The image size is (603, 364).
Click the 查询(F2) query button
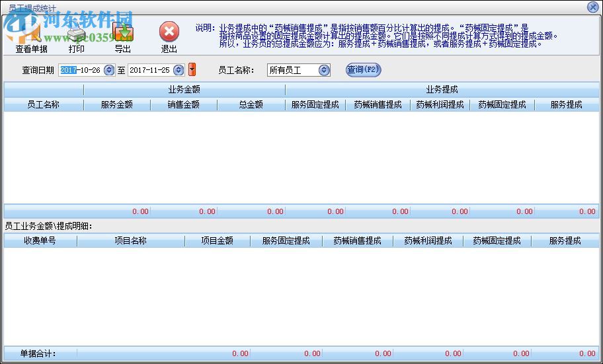pyautogui.click(x=363, y=70)
